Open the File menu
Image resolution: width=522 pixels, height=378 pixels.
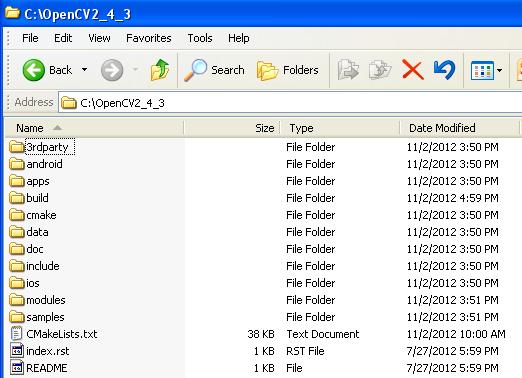(x=30, y=38)
